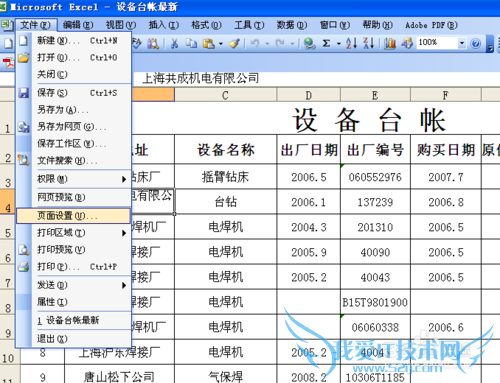Click the AutoSum sigma icon

pyautogui.click(x=327, y=43)
